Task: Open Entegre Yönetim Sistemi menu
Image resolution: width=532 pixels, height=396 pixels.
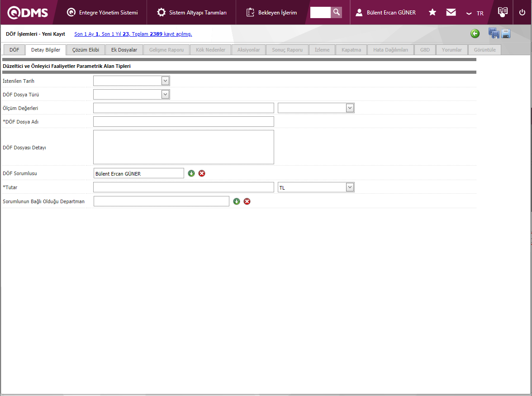Action: click(102, 13)
